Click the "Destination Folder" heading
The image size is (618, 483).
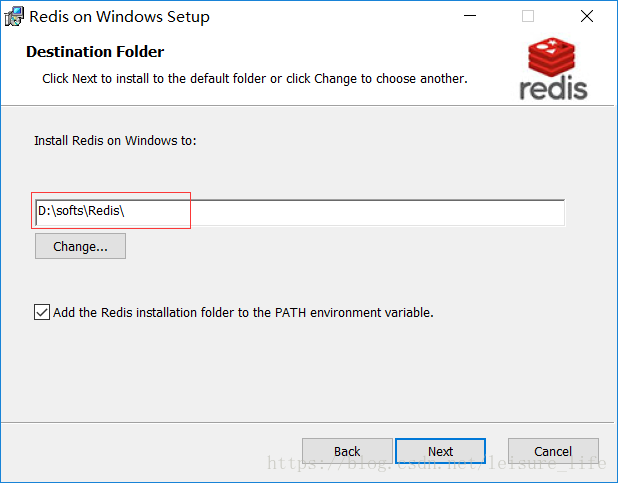pos(95,52)
